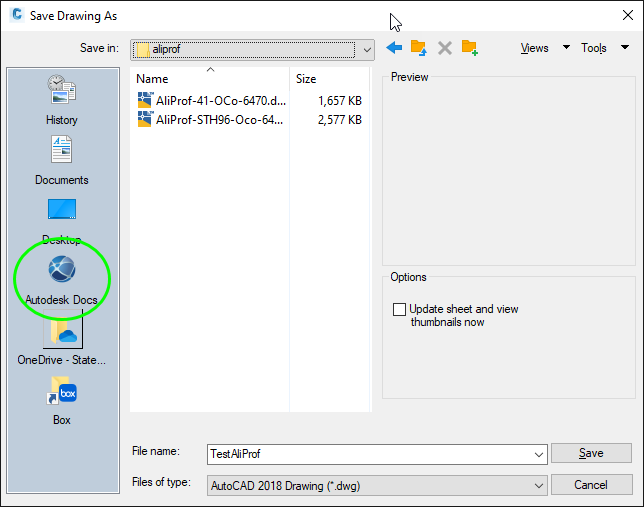Click the Back arrow icon in toolbar
This screenshot has height=507, width=644.
[394, 48]
